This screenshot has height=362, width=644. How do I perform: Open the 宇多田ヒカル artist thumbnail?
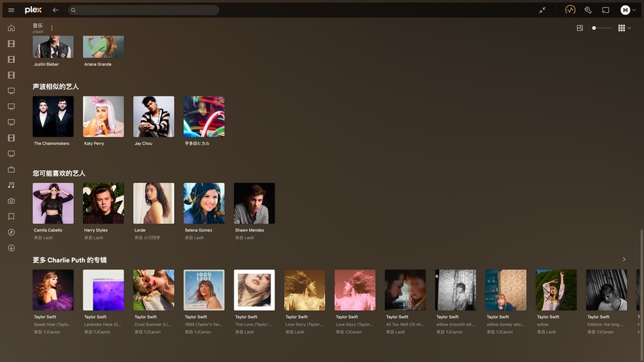(204, 116)
